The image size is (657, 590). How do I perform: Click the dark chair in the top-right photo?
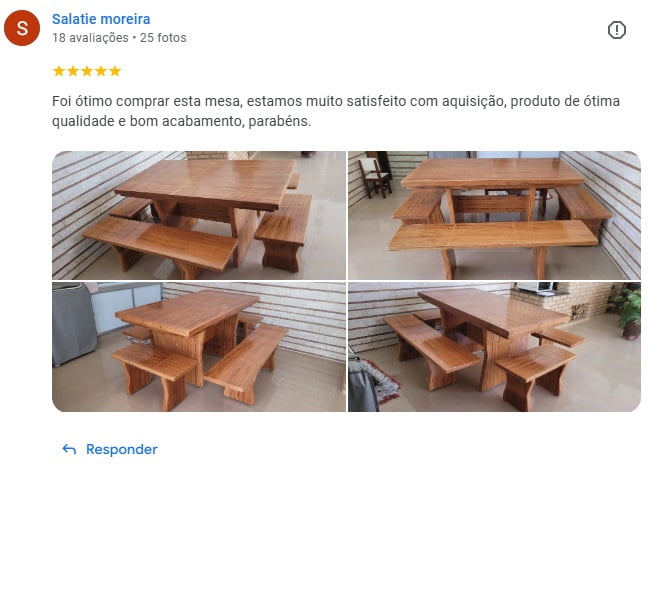pos(374,176)
